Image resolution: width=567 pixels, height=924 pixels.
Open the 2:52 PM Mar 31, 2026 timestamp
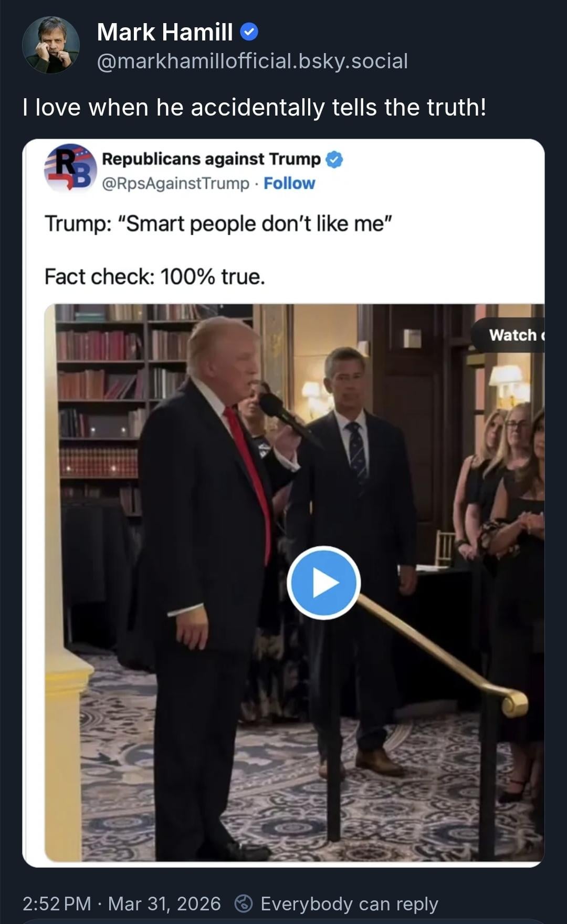122,904
